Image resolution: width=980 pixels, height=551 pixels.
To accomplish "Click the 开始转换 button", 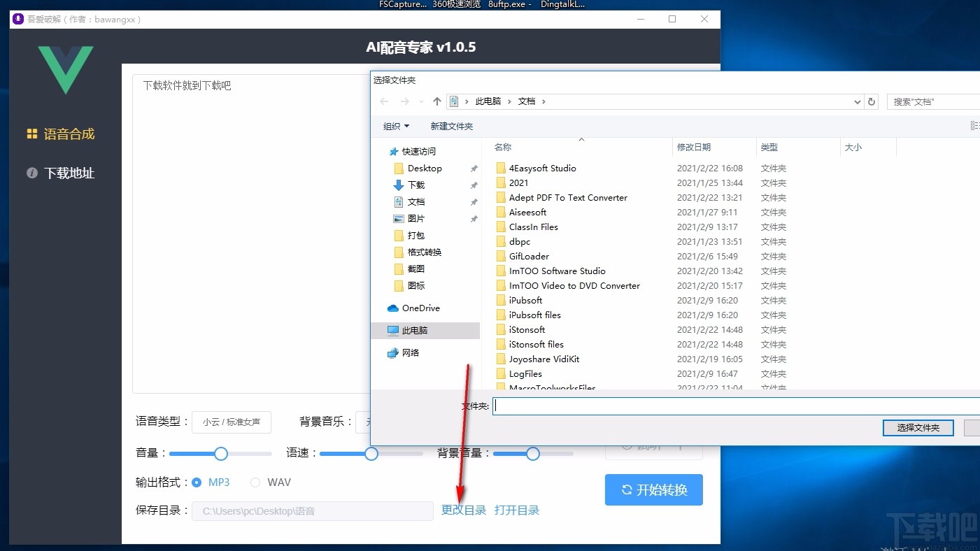I will point(654,490).
